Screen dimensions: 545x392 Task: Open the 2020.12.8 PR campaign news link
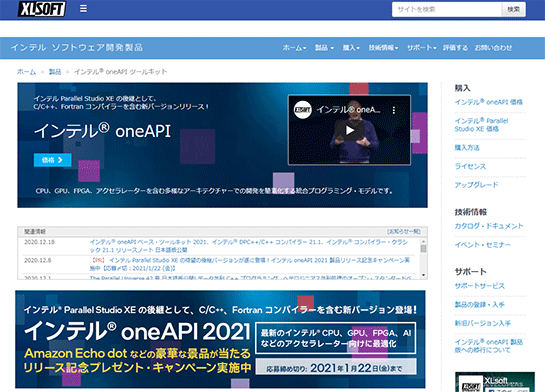(250, 264)
